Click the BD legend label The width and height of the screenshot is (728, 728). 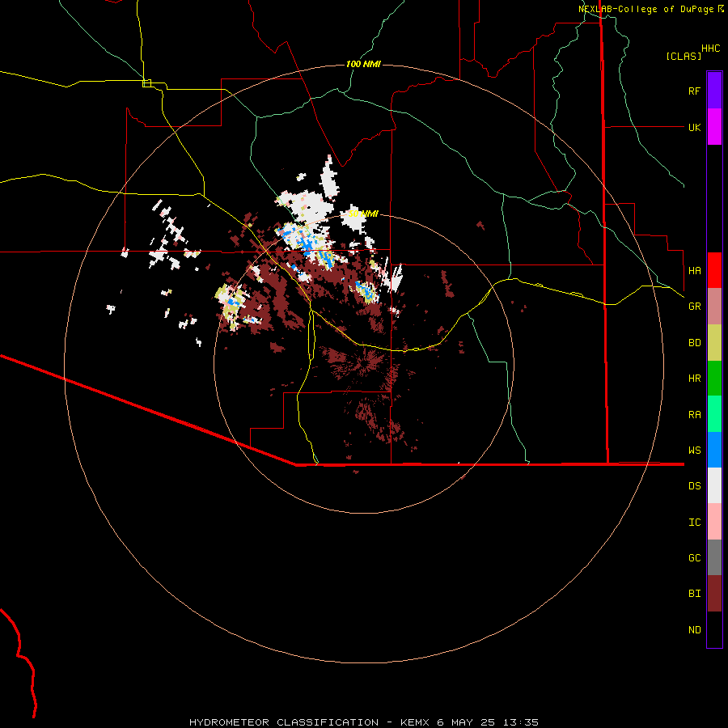click(x=694, y=343)
